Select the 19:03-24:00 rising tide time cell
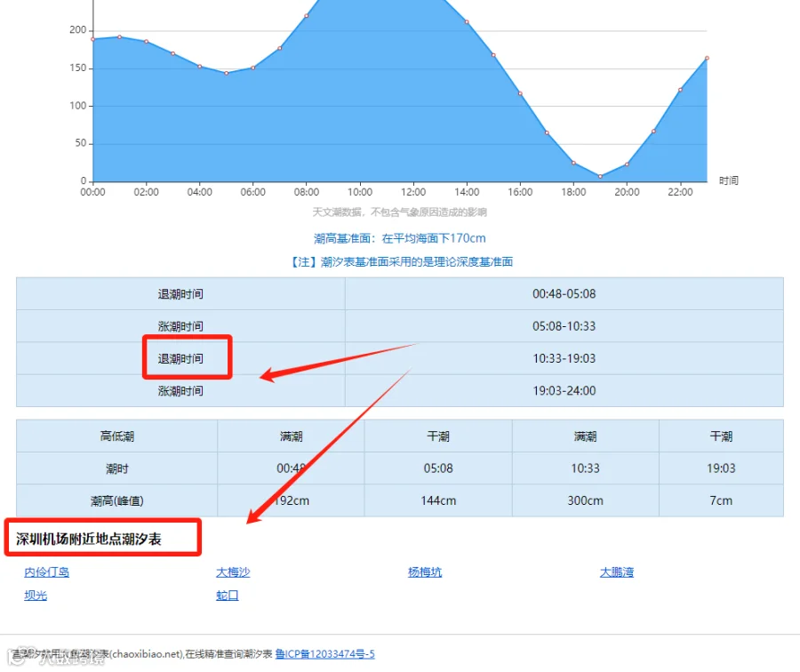This screenshot has width=800, height=672. [564, 390]
